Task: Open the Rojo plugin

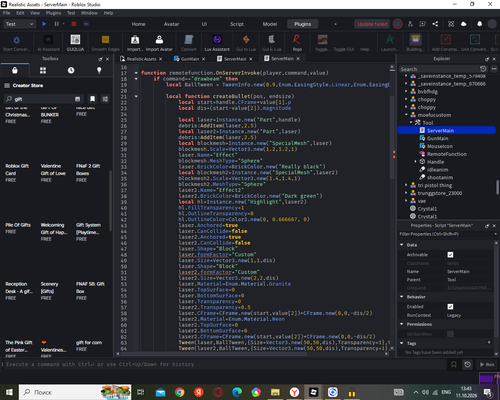Action: tap(297, 43)
